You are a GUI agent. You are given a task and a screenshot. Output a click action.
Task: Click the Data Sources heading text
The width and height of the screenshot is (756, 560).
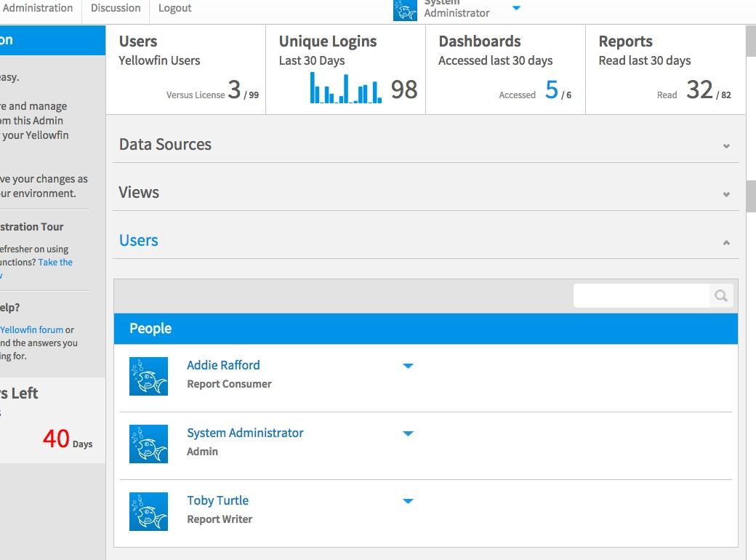pos(166,144)
